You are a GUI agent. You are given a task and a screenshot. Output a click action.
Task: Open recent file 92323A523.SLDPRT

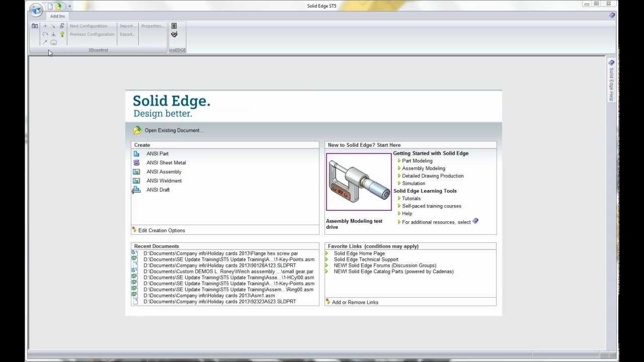(x=219, y=302)
